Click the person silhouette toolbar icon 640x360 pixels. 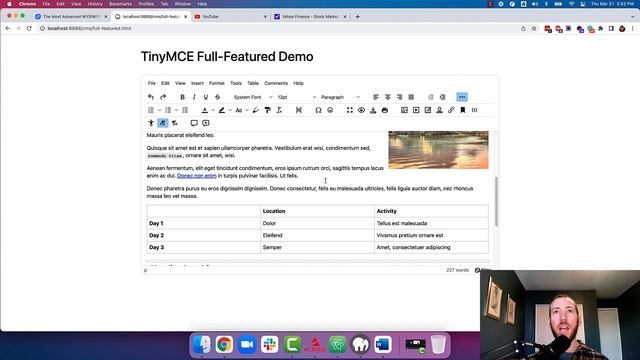click(x=439, y=110)
